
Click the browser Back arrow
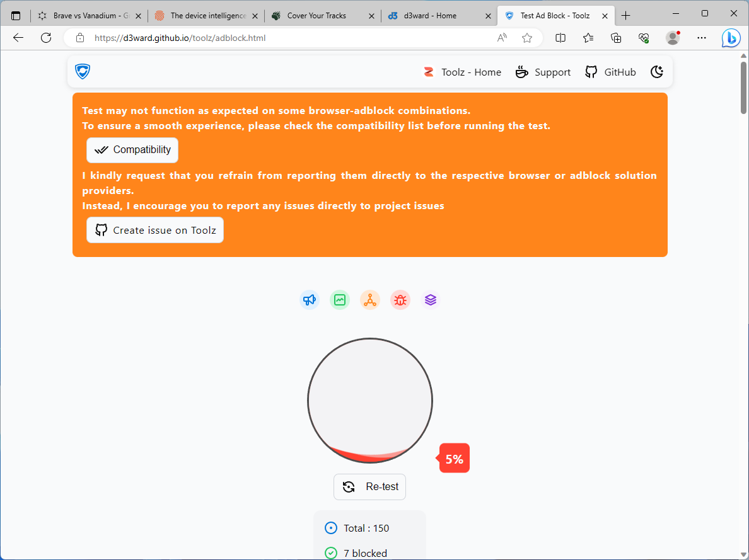(18, 38)
